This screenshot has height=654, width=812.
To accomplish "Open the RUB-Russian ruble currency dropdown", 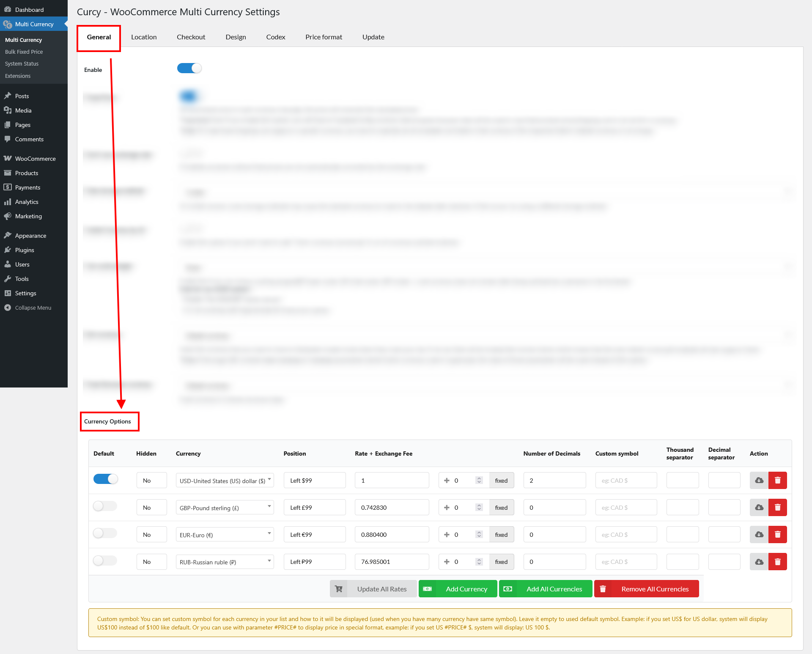I will pos(225,562).
